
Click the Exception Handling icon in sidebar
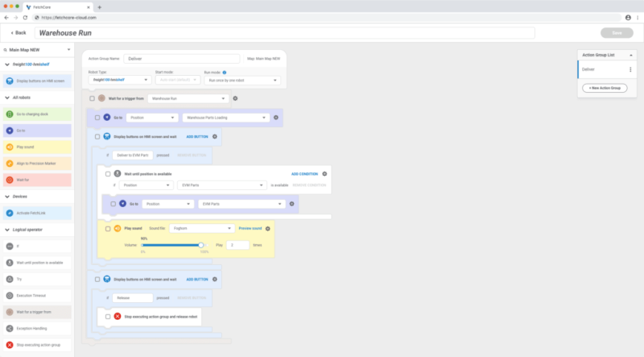pos(10,328)
